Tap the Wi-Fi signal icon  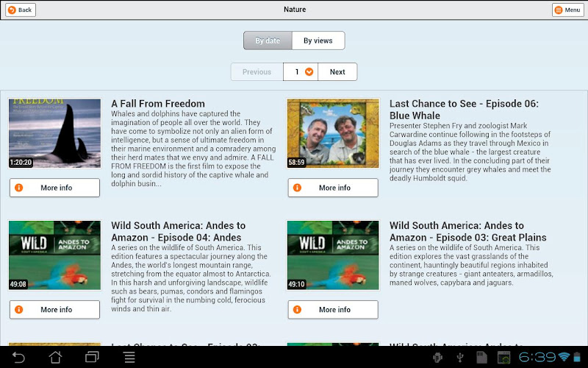tap(564, 357)
